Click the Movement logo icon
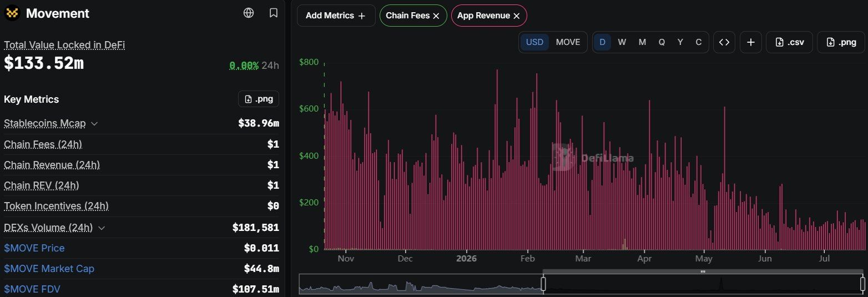The height and width of the screenshot is (297, 868). tap(12, 13)
